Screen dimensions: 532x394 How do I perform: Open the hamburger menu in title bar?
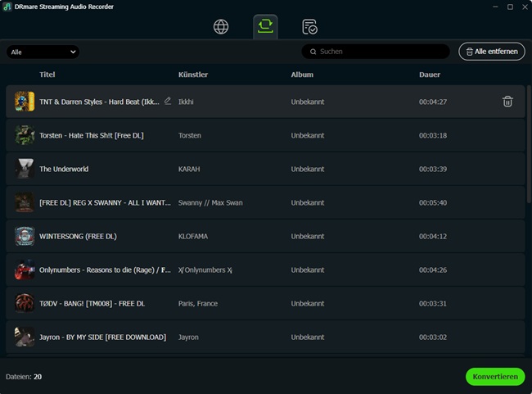(x=473, y=7)
